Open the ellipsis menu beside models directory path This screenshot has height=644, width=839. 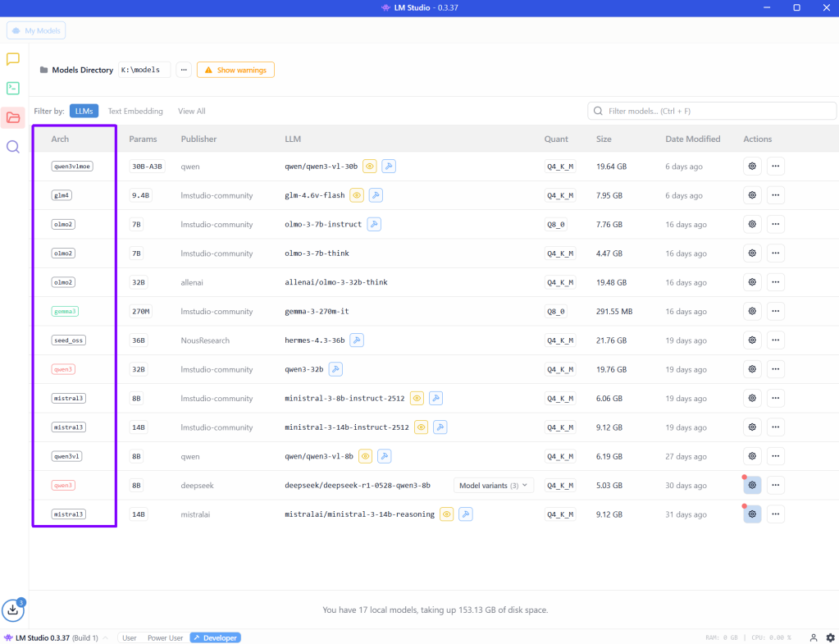[x=183, y=70]
